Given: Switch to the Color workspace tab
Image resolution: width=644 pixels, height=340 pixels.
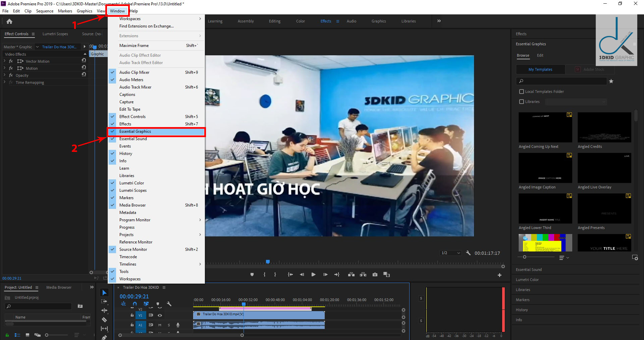Looking at the screenshot, I should click(301, 21).
